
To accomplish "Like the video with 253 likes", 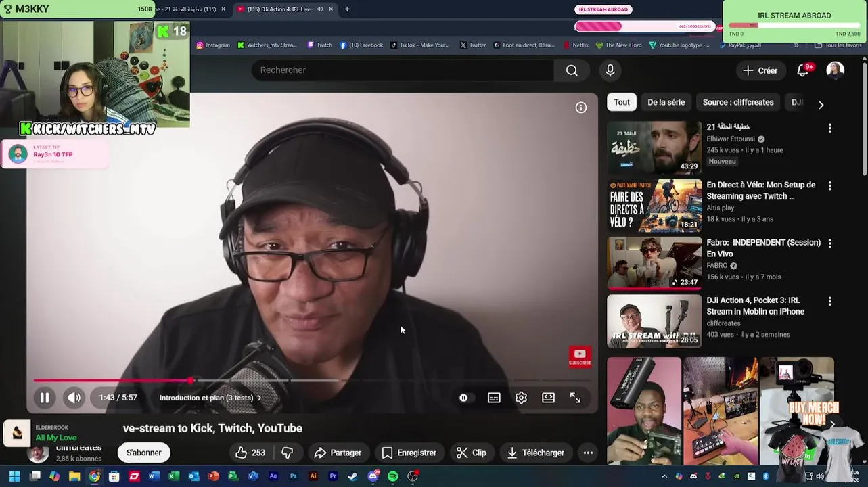I will 250,453.
